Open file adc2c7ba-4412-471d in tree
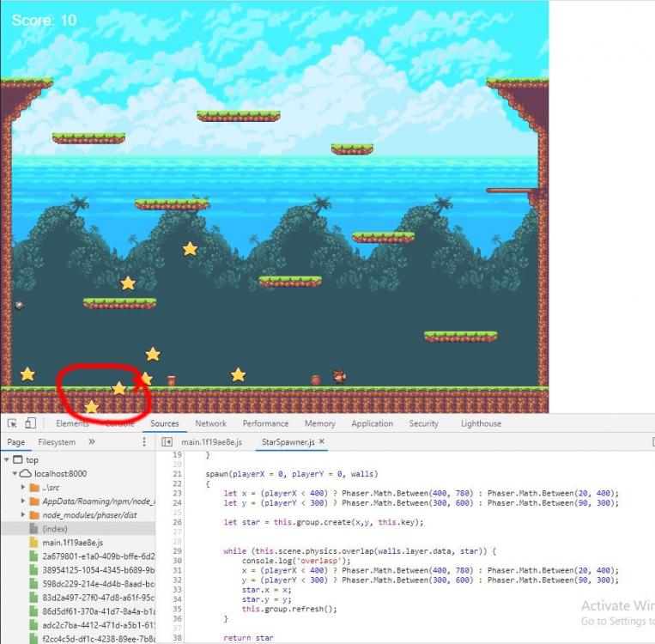This screenshot has height=644, width=655. click(x=99, y=625)
